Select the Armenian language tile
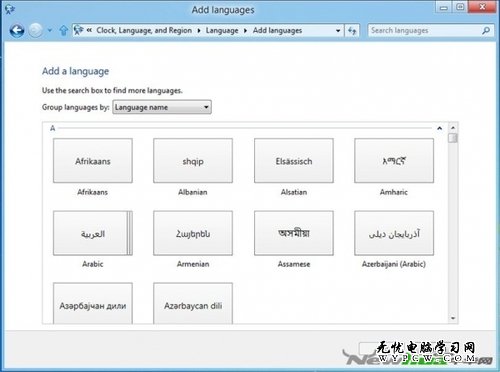Image resolution: width=500 pixels, height=372 pixels. (x=193, y=233)
